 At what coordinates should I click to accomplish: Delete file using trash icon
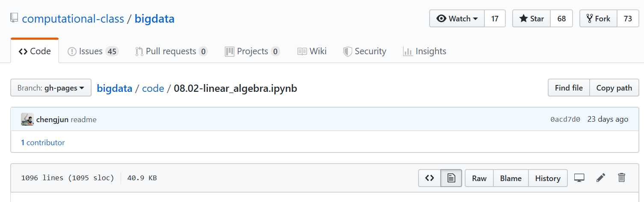click(622, 178)
